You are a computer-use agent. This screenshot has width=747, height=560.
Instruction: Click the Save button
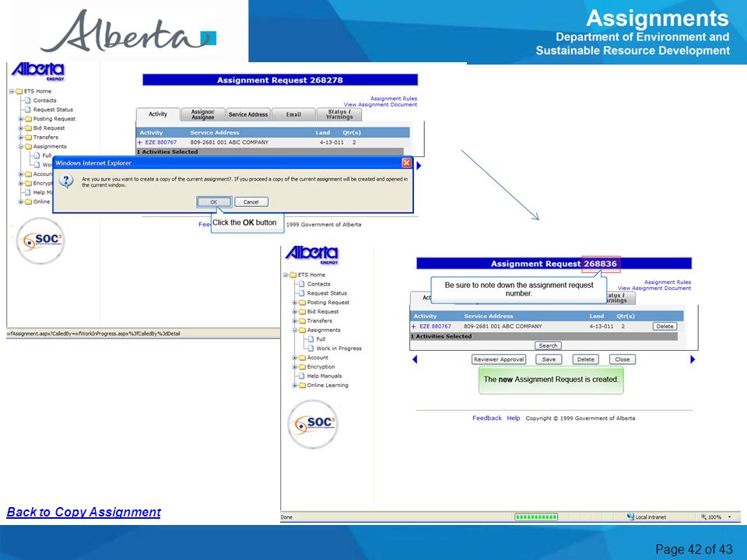pyautogui.click(x=549, y=359)
